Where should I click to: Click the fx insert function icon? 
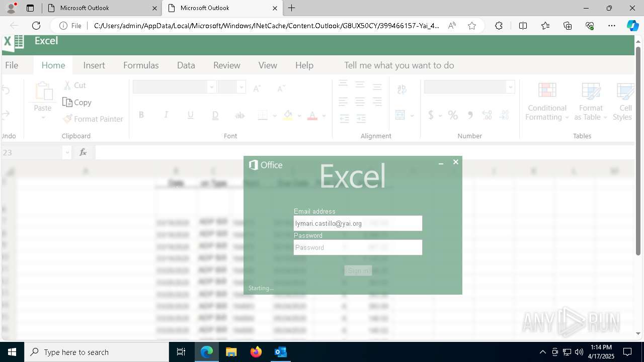(83, 152)
